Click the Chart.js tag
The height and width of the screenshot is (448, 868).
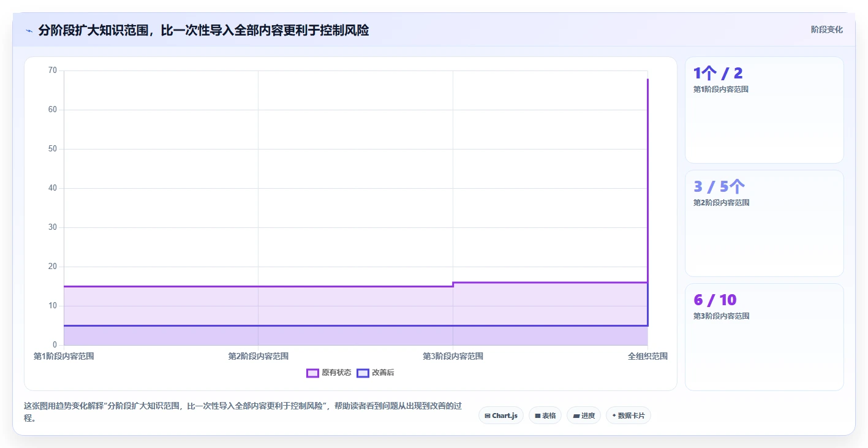[501, 416]
